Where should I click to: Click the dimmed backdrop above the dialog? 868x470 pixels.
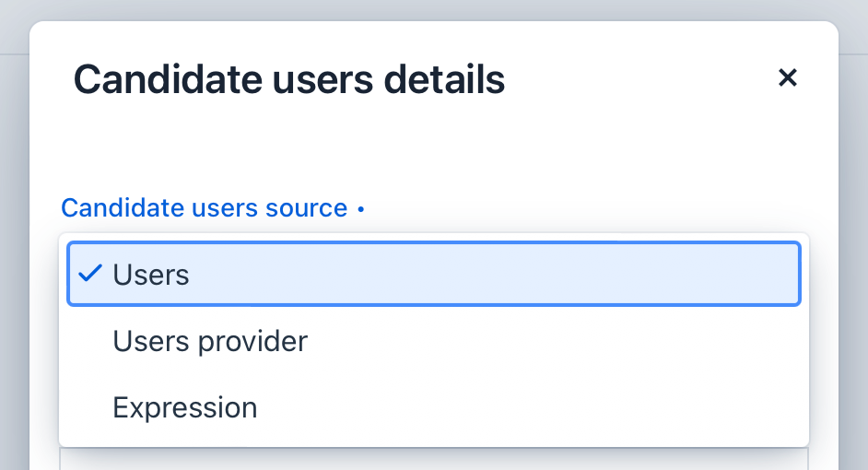click(x=433, y=9)
